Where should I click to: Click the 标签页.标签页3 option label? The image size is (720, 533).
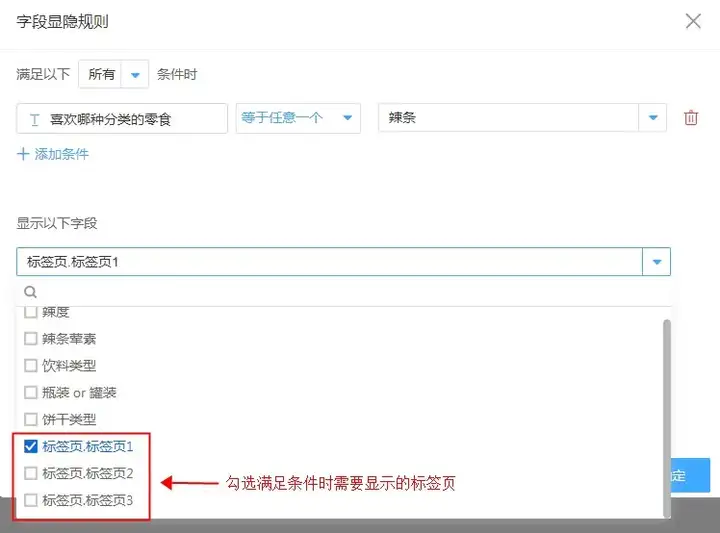pos(87,500)
